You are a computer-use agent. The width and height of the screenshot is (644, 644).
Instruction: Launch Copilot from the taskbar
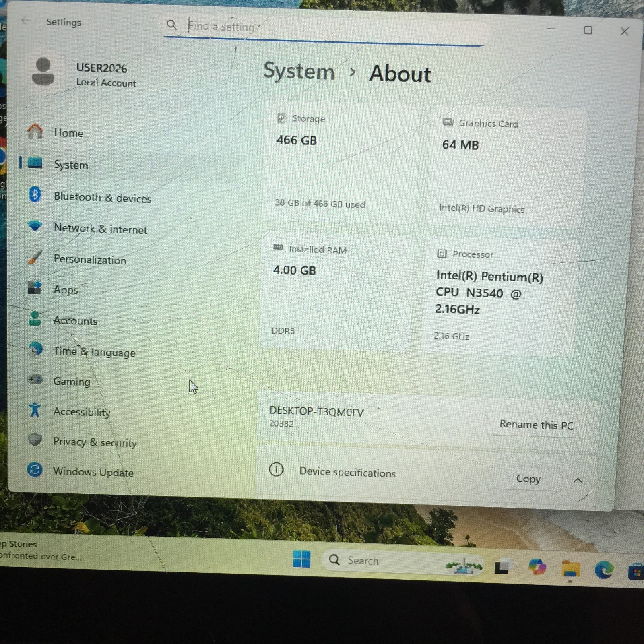tap(537, 568)
